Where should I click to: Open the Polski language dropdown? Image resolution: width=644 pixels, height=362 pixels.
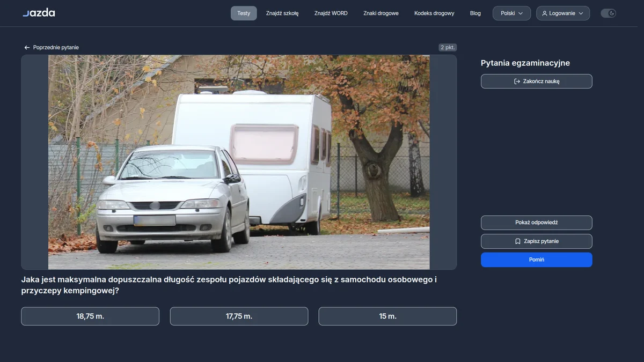click(x=511, y=13)
